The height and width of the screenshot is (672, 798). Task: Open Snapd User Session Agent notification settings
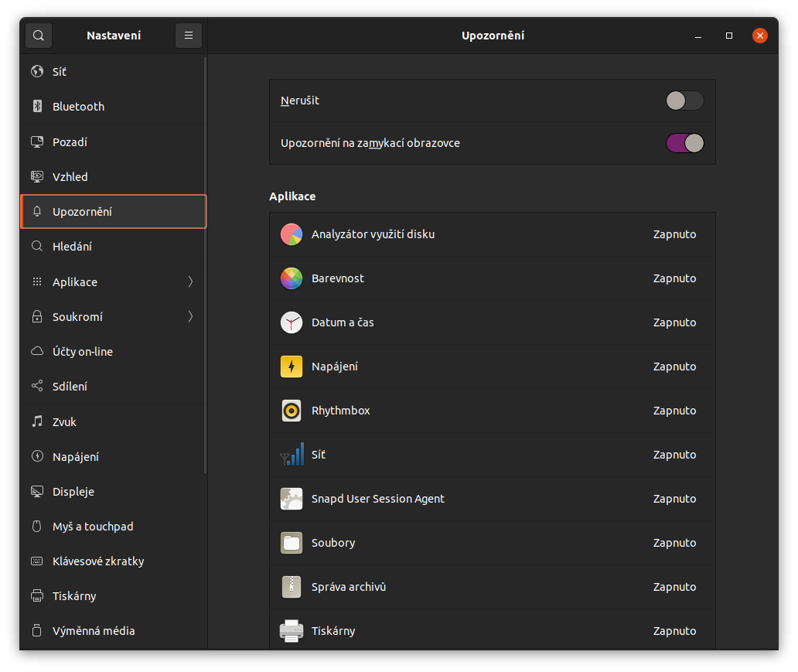492,499
